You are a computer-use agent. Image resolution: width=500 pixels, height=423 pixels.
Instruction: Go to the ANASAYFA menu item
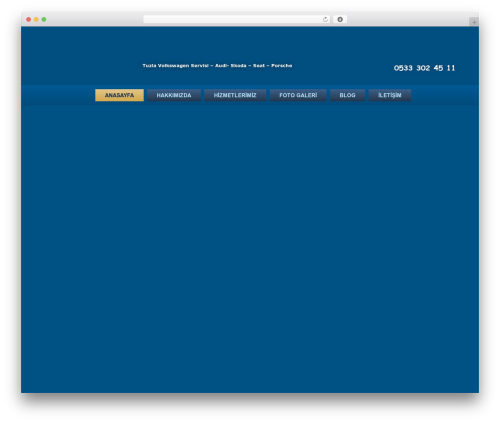(x=119, y=95)
